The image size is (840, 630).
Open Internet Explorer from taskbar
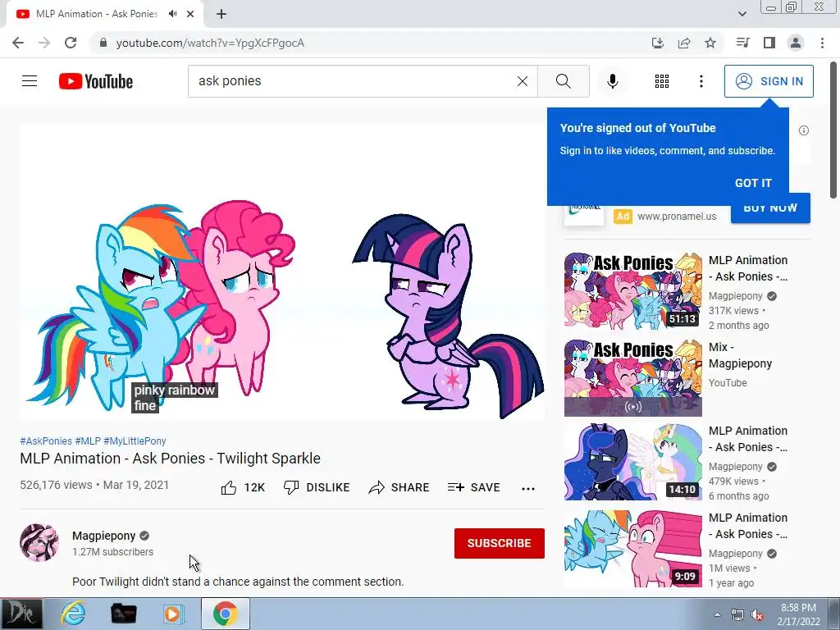click(73, 614)
